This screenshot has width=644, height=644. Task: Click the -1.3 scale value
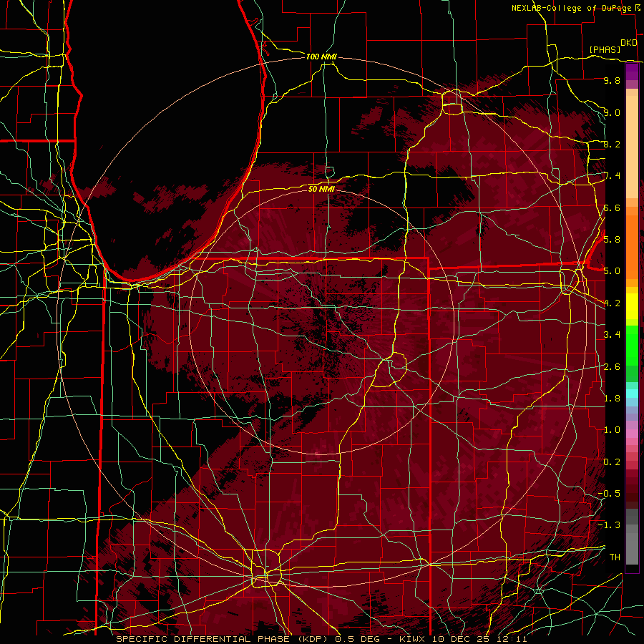[609, 525]
